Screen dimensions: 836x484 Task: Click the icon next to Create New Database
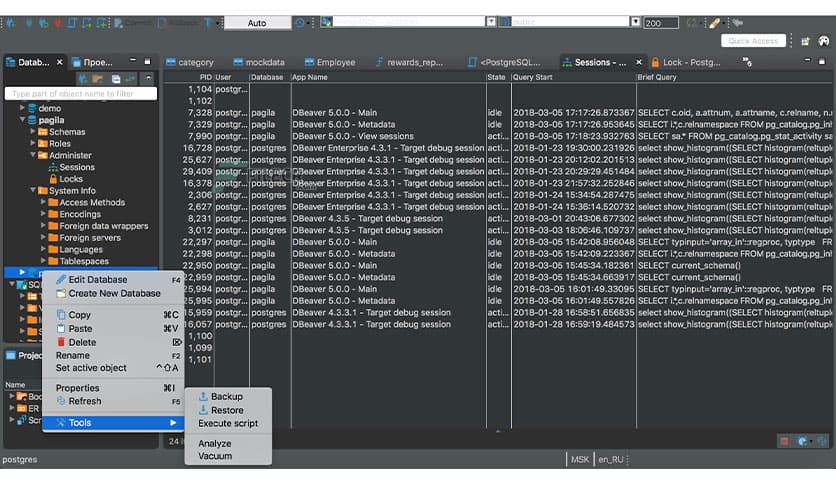61,293
